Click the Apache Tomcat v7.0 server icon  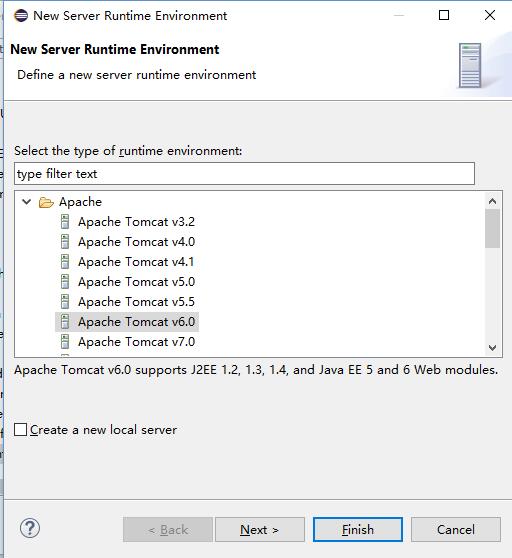[65, 342]
